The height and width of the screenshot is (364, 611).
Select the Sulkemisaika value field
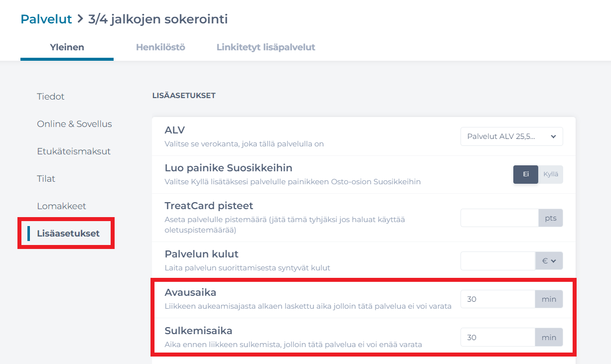497,337
